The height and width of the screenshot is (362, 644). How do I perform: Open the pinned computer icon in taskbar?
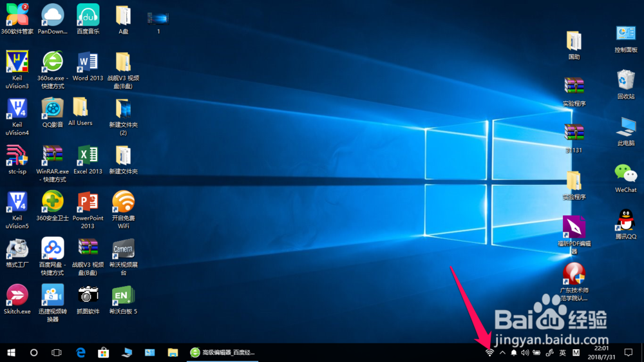coord(126,352)
